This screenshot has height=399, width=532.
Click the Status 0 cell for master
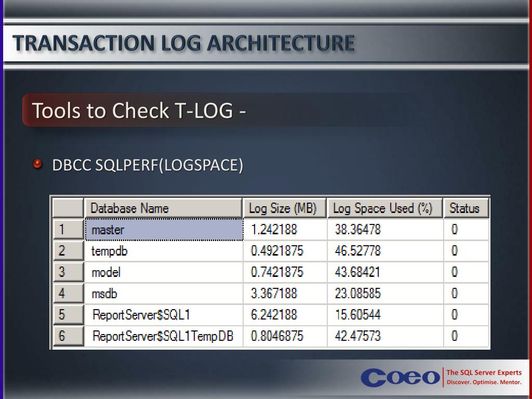point(467,230)
